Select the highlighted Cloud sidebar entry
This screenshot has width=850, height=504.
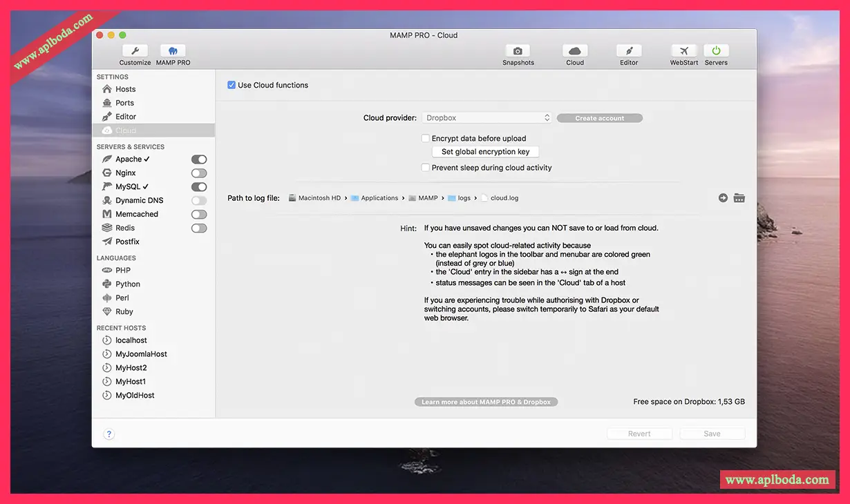click(x=153, y=130)
